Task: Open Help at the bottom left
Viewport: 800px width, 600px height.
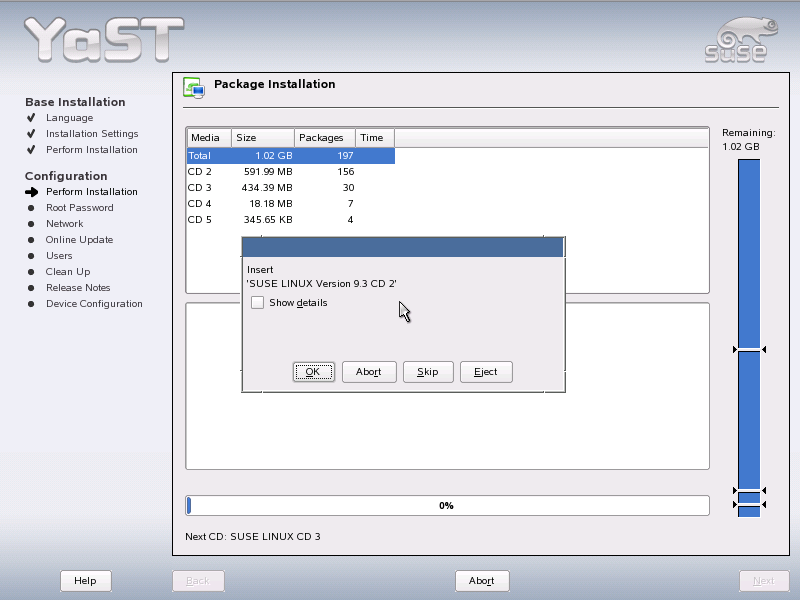Action: click(86, 581)
